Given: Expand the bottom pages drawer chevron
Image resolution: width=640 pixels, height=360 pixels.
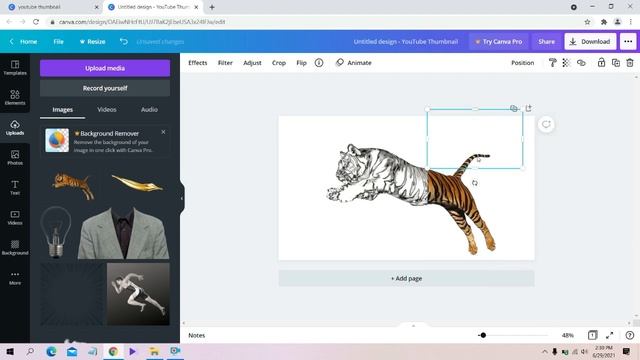Looking at the screenshot, I should point(413,326).
